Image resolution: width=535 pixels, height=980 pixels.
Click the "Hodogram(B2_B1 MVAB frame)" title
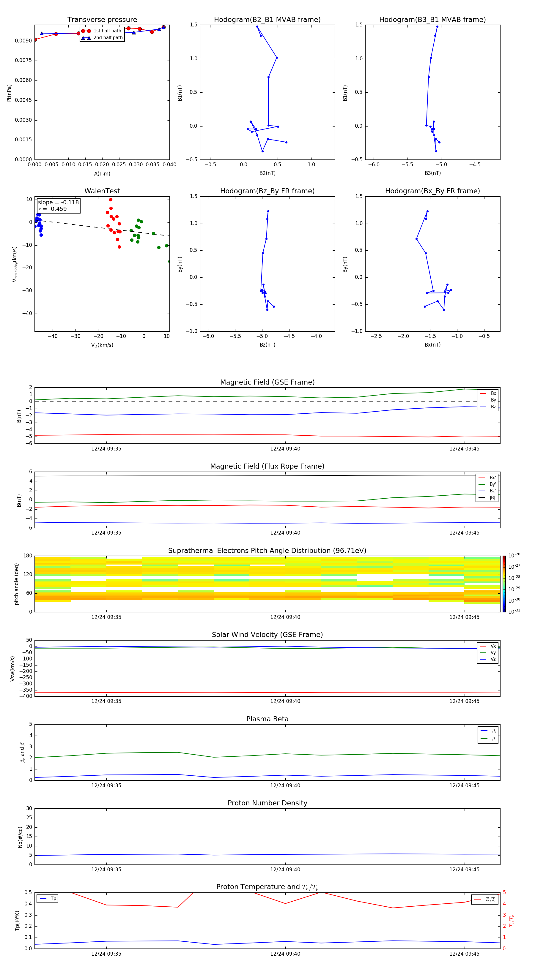[x=267, y=19]
